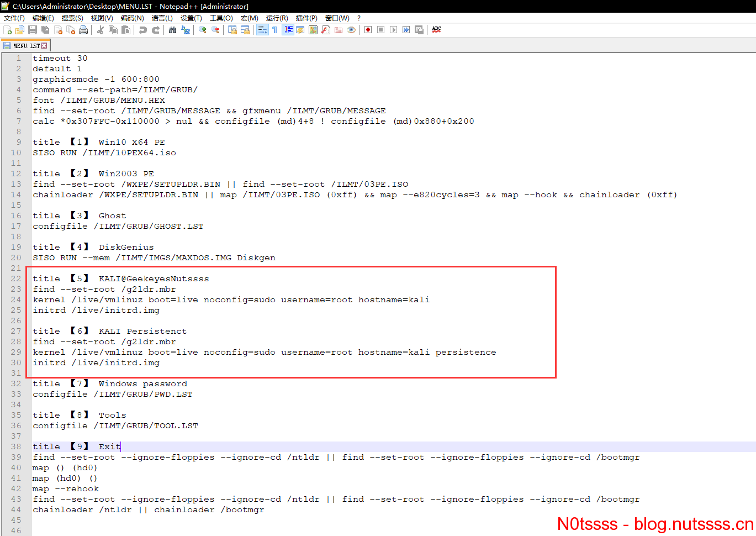Click the 'font /ILMT/GRUB/MENU.HEX' line
The height and width of the screenshot is (536, 756).
click(x=99, y=100)
